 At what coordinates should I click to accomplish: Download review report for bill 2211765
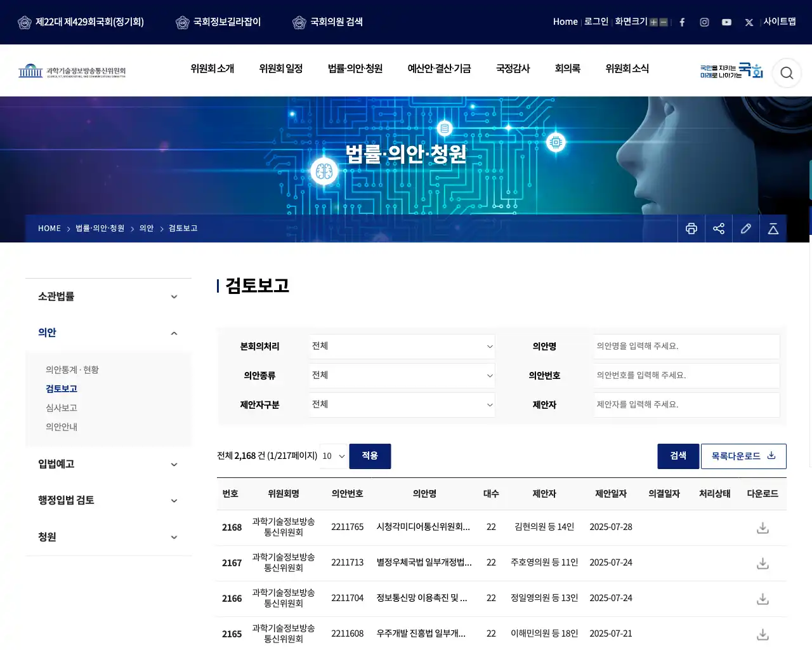[x=763, y=528]
